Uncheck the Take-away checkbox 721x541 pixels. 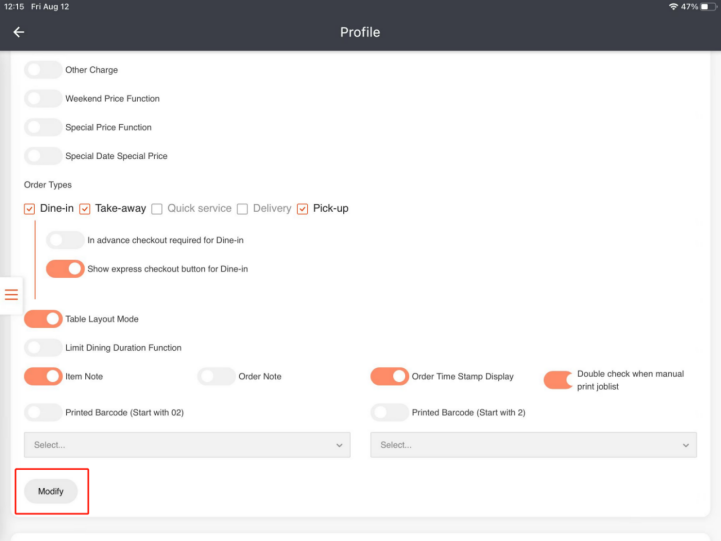pos(85,209)
